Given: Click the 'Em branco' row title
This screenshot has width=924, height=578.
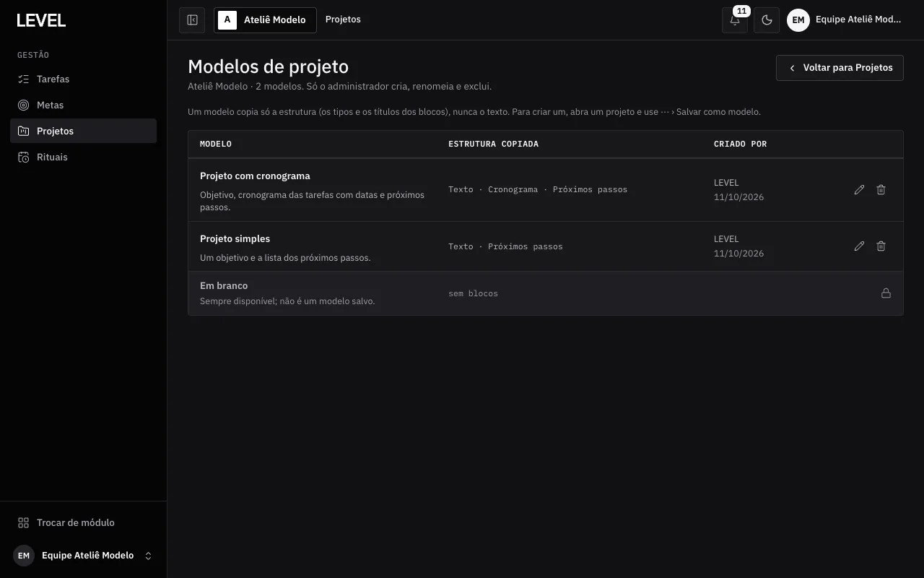Looking at the screenshot, I should tap(224, 286).
